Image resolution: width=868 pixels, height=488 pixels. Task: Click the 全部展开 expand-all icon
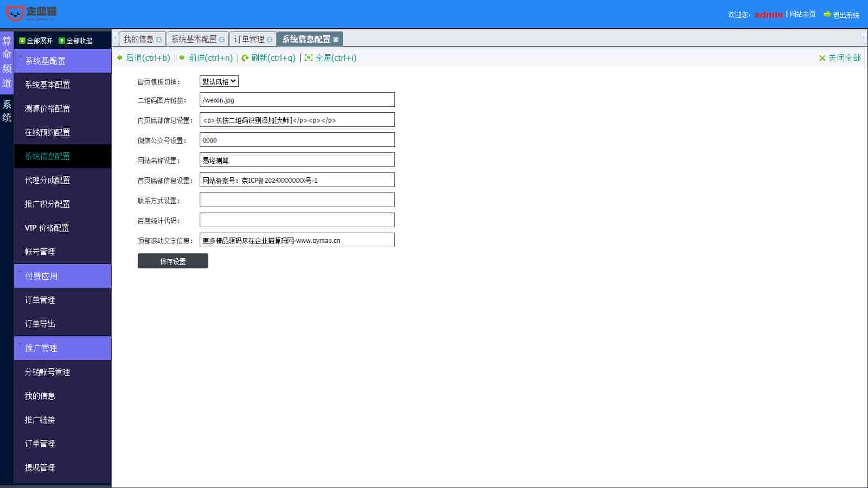[22, 41]
